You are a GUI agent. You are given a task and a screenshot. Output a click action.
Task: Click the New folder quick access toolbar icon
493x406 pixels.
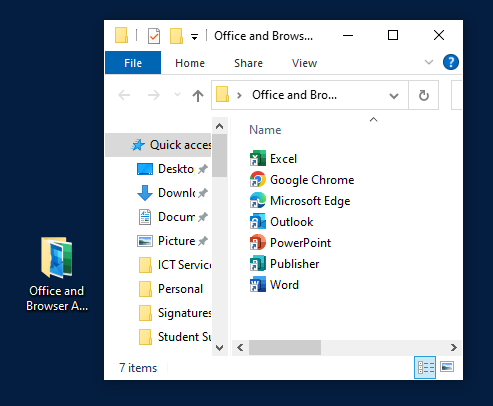[176, 36]
